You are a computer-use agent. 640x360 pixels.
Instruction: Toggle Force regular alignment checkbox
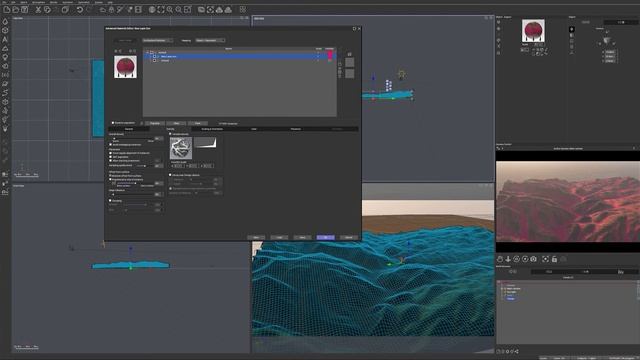coord(110,153)
